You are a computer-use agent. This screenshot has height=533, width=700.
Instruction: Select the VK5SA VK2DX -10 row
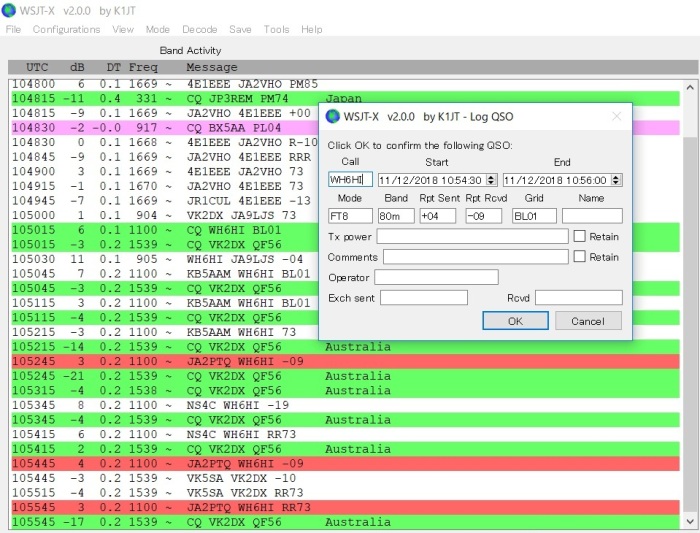[346, 478]
